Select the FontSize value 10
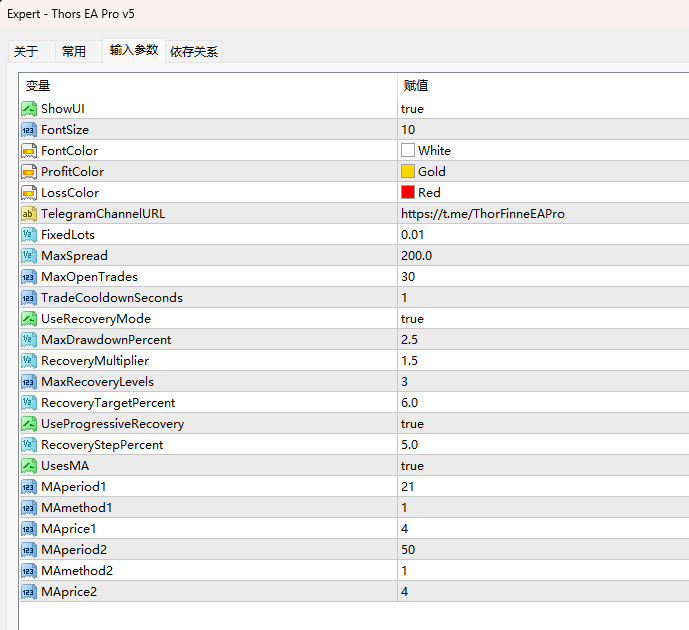 tap(408, 130)
